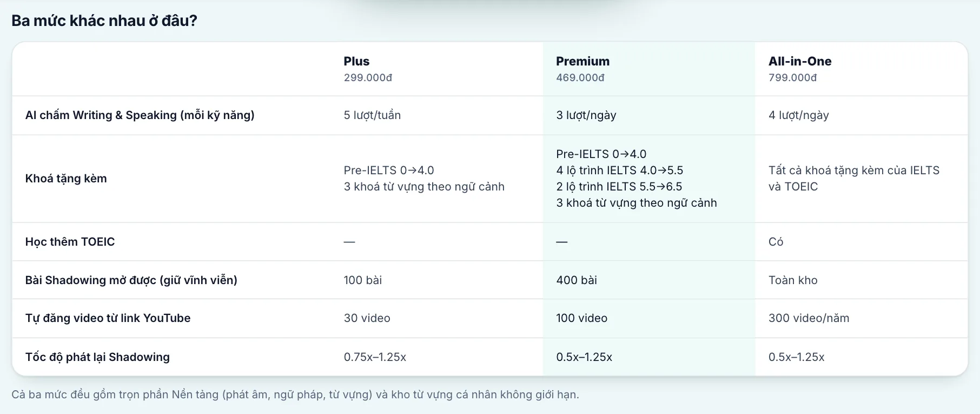This screenshot has width=980, height=414.
Task: Select the All-in-One plan header
Action: 800,61
